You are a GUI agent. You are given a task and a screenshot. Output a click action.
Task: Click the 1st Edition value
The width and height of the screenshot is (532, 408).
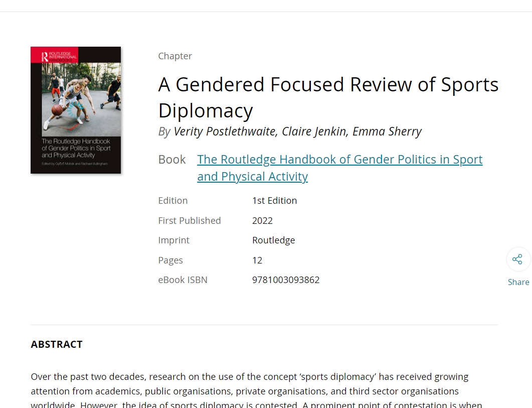[274, 201]
